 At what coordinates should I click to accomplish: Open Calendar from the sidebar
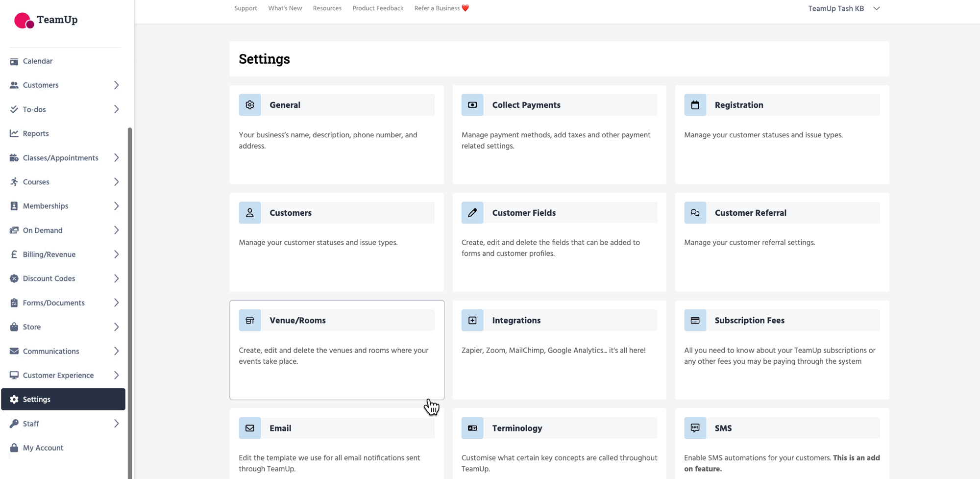pyautogui.click(x=38, y=61)
